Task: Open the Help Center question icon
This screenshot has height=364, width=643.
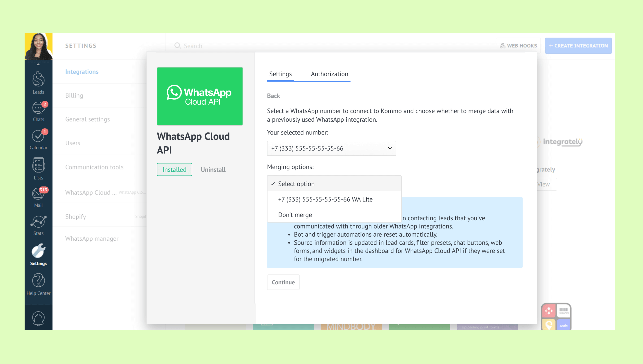Action: 38,280
